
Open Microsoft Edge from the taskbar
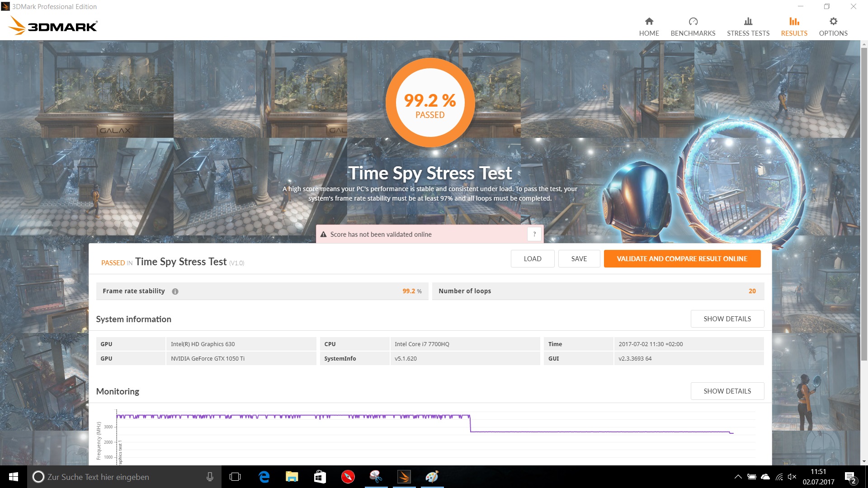(x=264, y=477)
